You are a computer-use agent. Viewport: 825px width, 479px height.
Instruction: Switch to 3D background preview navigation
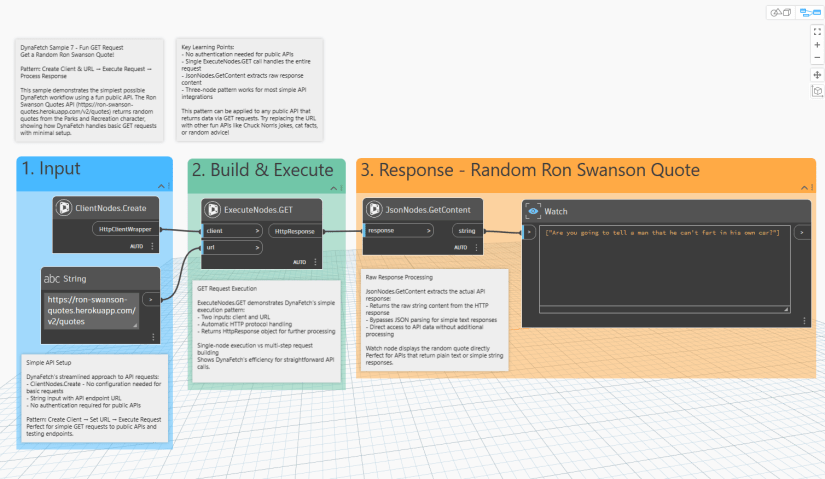coord(778,12)
